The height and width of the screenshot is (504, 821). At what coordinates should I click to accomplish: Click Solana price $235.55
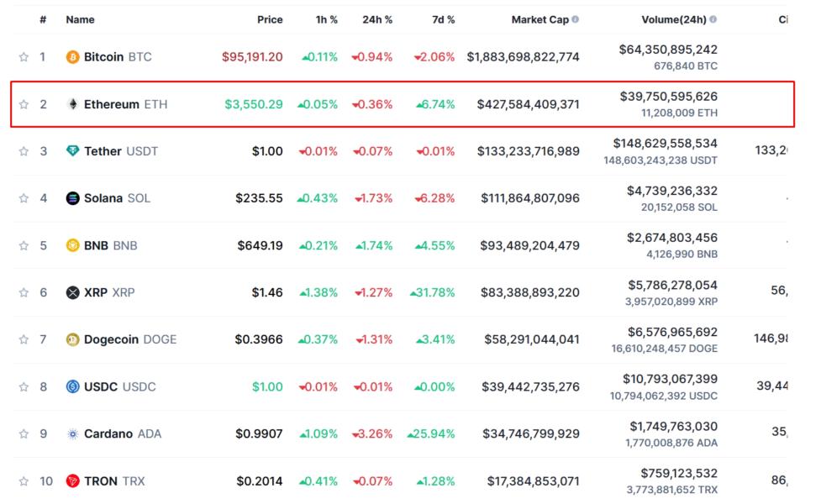259,198
